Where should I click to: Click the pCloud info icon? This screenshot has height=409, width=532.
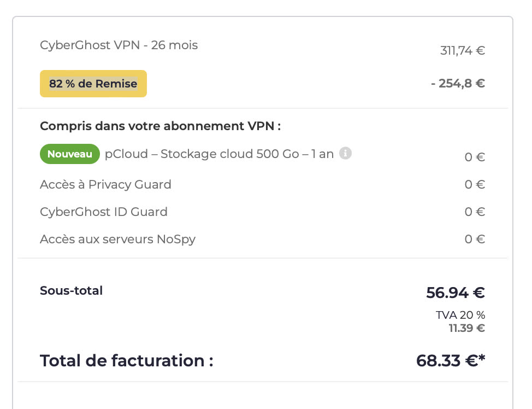pos(345,153)
